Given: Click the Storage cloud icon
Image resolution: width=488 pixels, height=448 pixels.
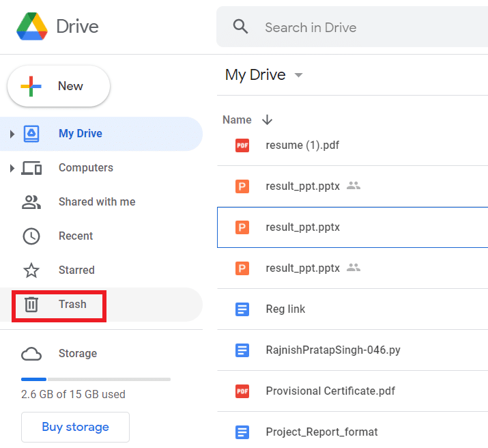Looking at the screenshot, I should click(x=31, y=354).
